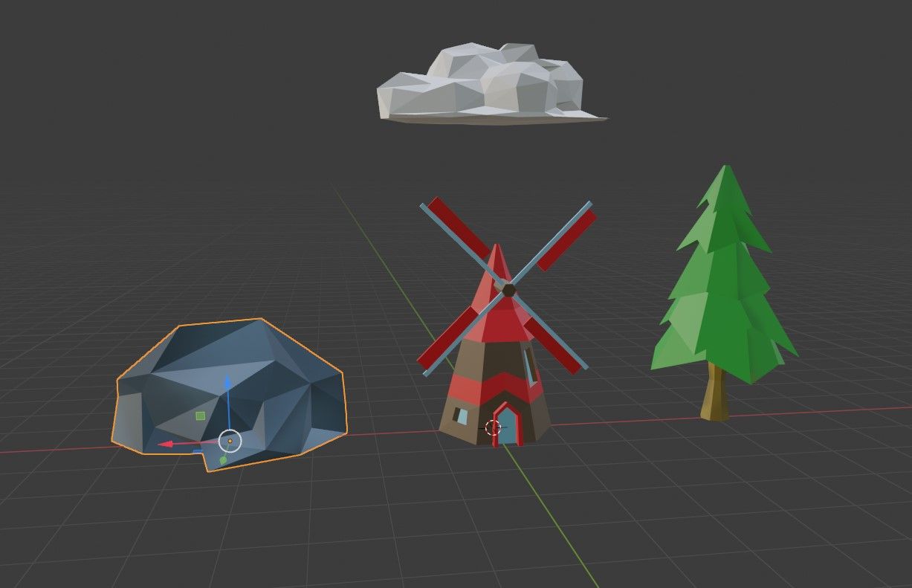
Task: Click the small blue window on windmill base
Action: coord(462,416)
